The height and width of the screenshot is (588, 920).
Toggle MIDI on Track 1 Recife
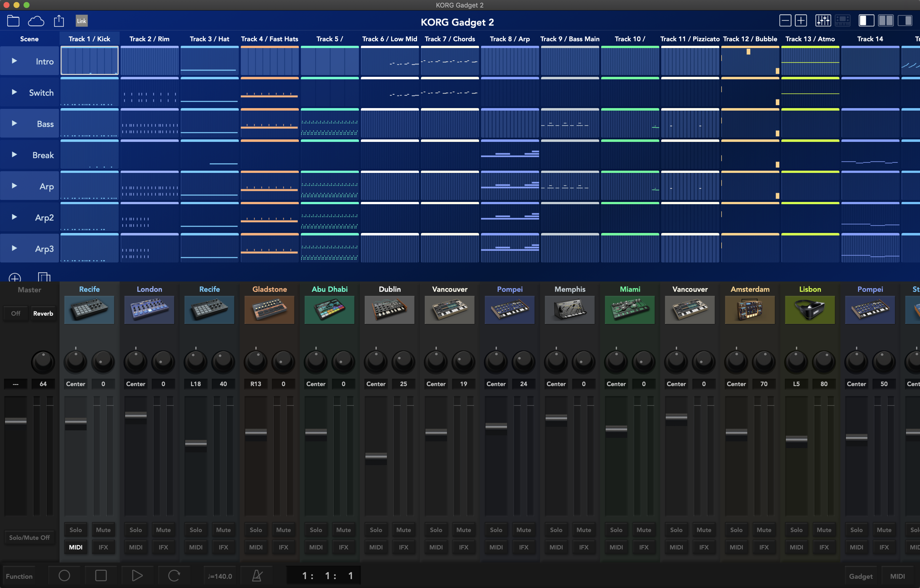[x=76, y=547]
